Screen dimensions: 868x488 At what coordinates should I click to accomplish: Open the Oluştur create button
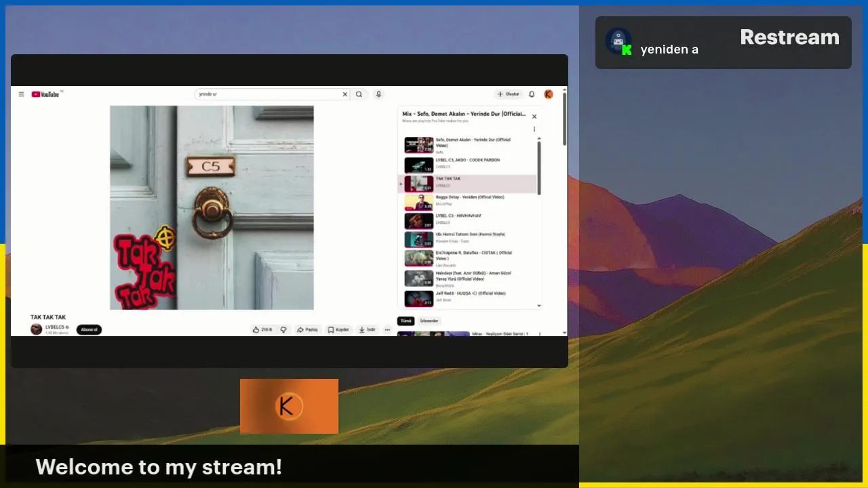point(509,94)
